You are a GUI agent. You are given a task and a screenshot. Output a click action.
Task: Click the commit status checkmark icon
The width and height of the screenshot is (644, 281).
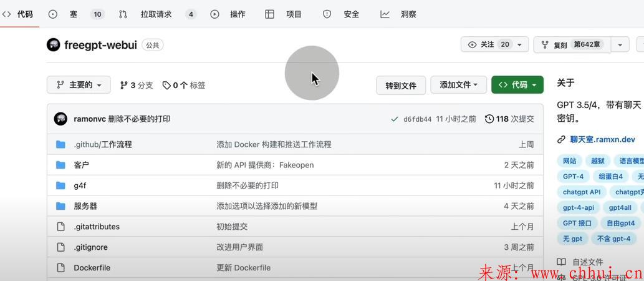tap(395, 119)
